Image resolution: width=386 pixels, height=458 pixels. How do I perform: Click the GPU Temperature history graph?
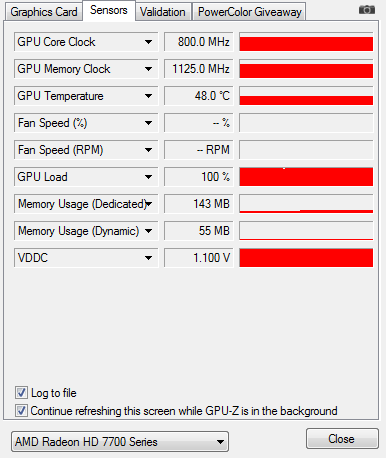(306, 96)
